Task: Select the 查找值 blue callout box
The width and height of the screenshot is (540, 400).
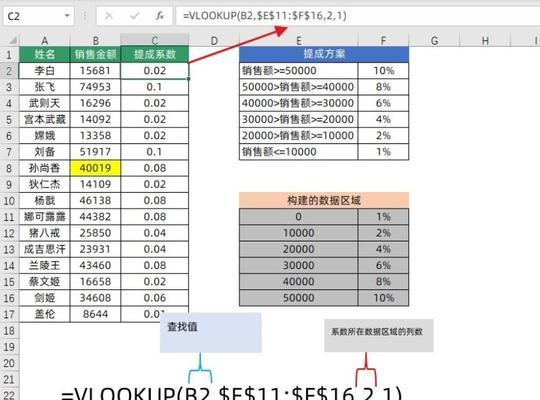Action: pos(210,332)
